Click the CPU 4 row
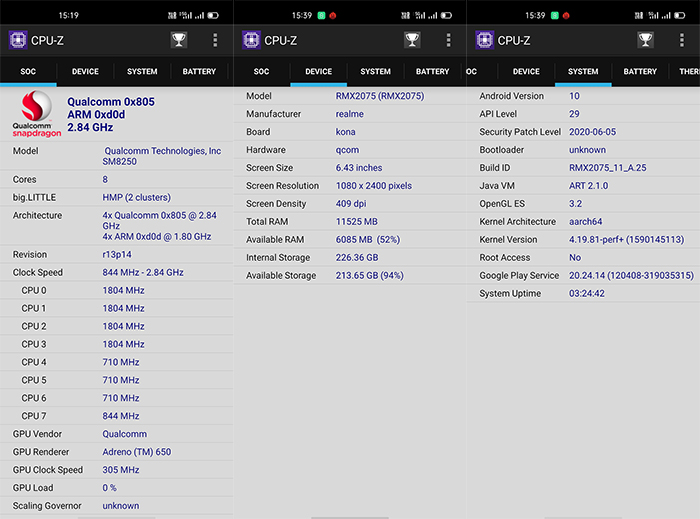 point(117,362)
